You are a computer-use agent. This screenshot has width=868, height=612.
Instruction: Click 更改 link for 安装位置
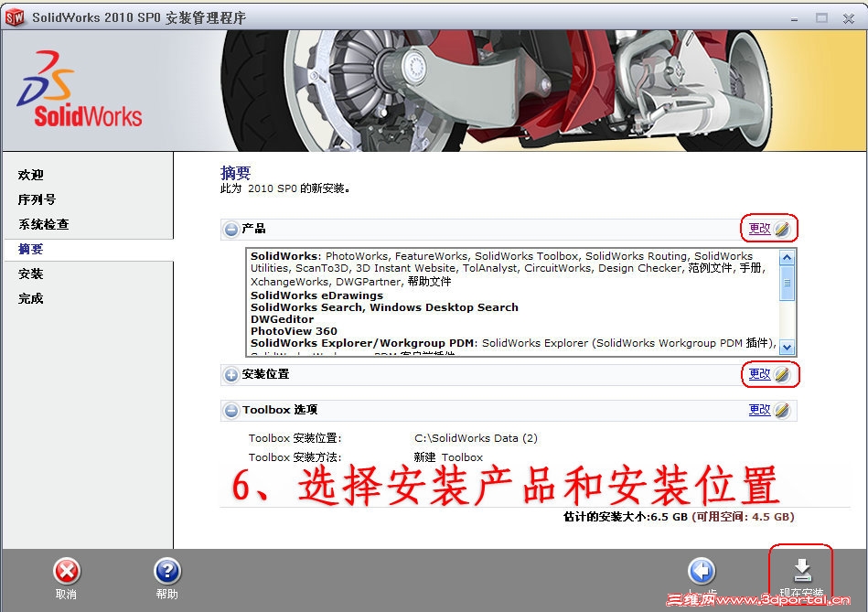click(x=759, y=374)
